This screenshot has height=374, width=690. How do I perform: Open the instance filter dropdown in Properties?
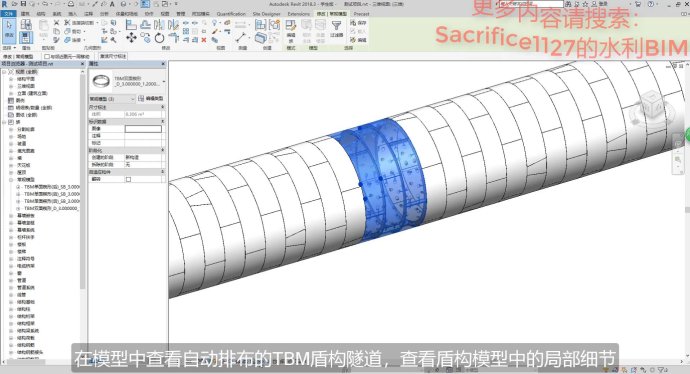(x=112, y=99)
